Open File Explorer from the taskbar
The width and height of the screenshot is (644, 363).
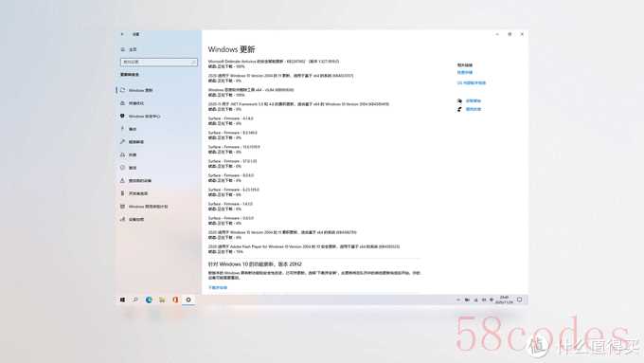[162, 300]
